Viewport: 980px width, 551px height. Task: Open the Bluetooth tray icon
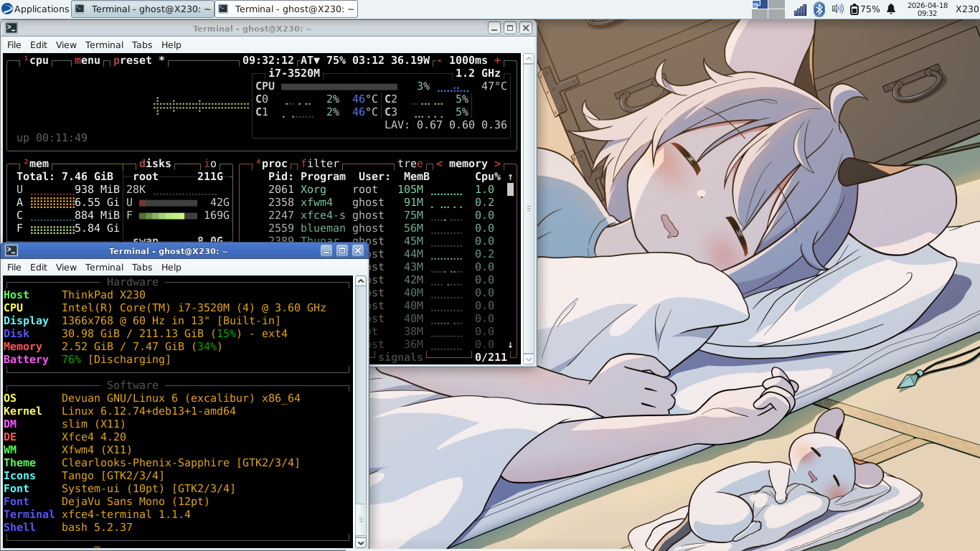819,9
